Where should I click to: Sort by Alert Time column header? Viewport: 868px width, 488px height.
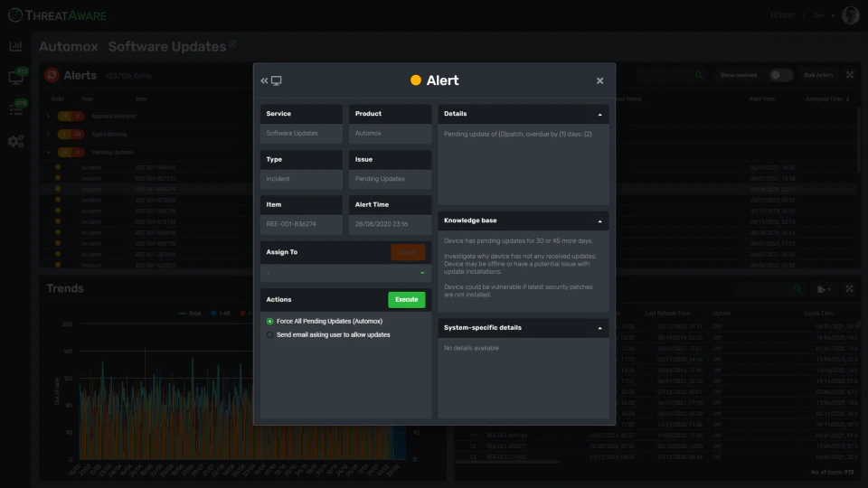point(761,99)
